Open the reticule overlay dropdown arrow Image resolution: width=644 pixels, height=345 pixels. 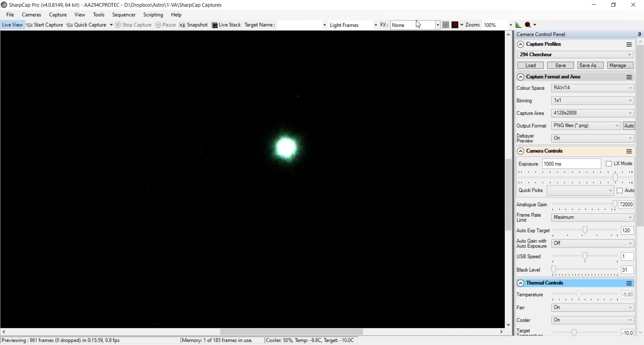(462, 25)
